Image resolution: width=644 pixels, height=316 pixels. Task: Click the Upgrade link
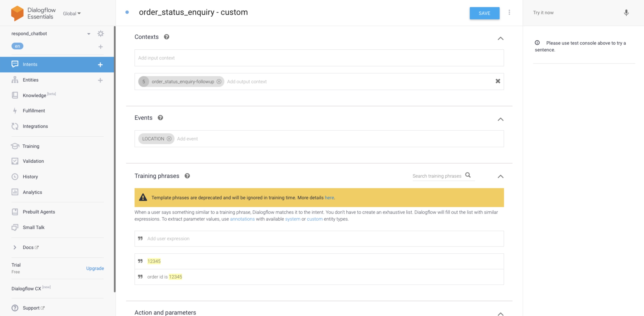(x=95, y=268)
